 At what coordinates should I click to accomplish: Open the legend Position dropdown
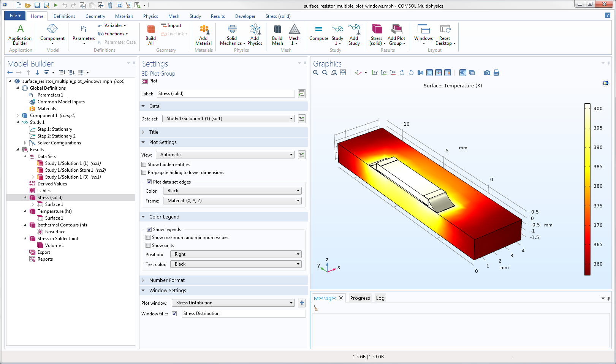pos(236,254)
